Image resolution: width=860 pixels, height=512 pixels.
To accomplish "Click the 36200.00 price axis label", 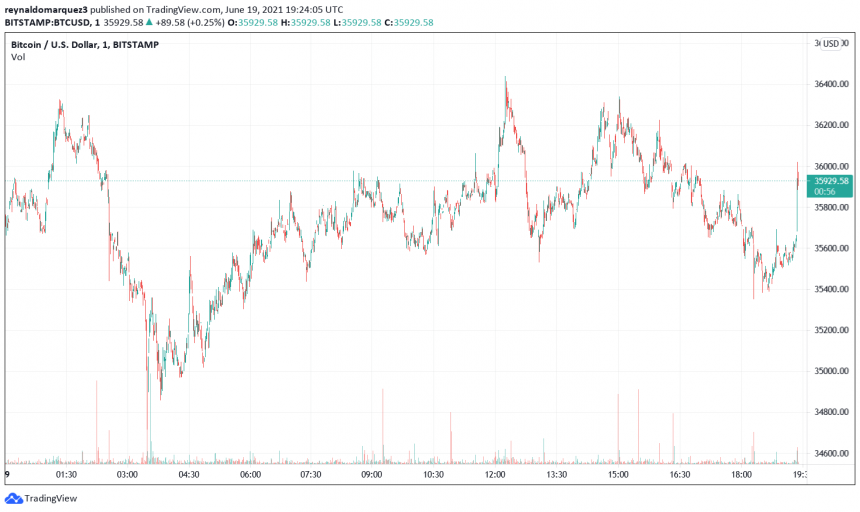I will tap(831, 125).
